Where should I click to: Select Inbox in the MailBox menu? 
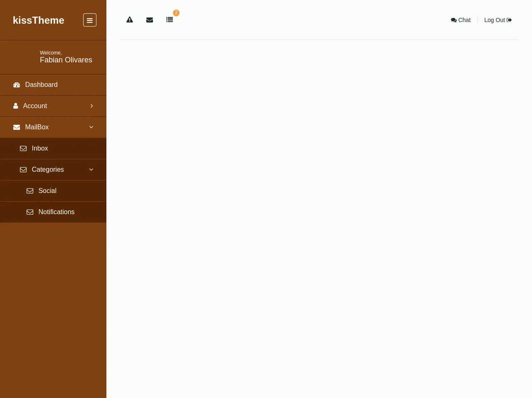pyautogui.click(x=40, y=148)
